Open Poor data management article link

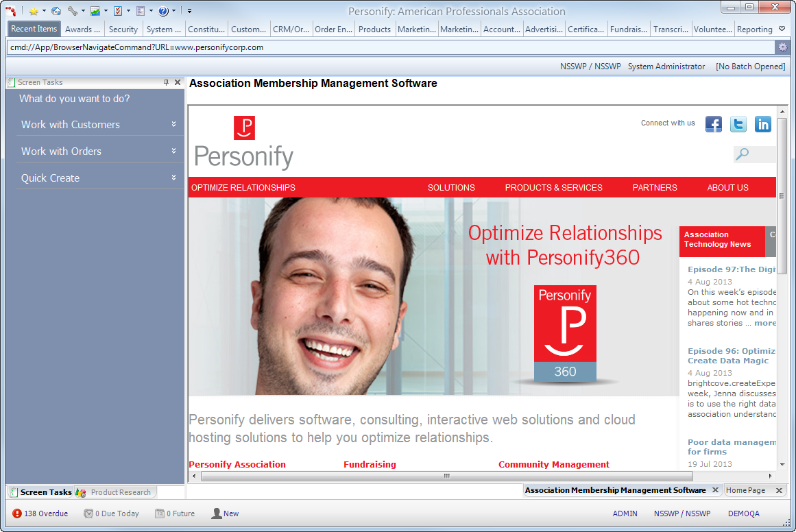[x=732, y=447]
